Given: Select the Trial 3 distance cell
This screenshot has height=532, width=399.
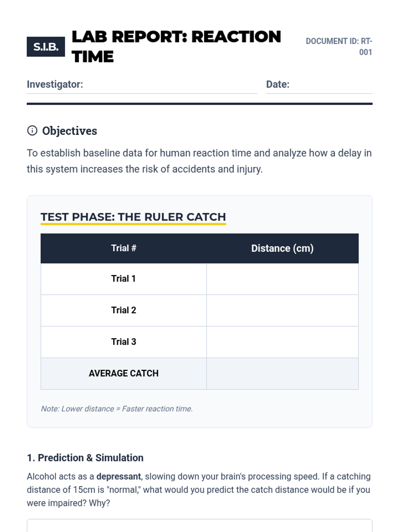Looking at the screenshot, I should 282,342.
